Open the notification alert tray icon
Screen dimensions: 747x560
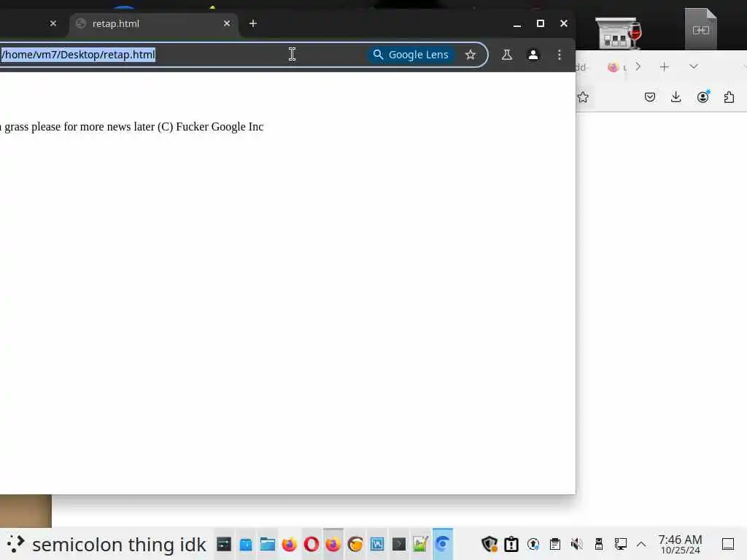[x=511, y=544]
